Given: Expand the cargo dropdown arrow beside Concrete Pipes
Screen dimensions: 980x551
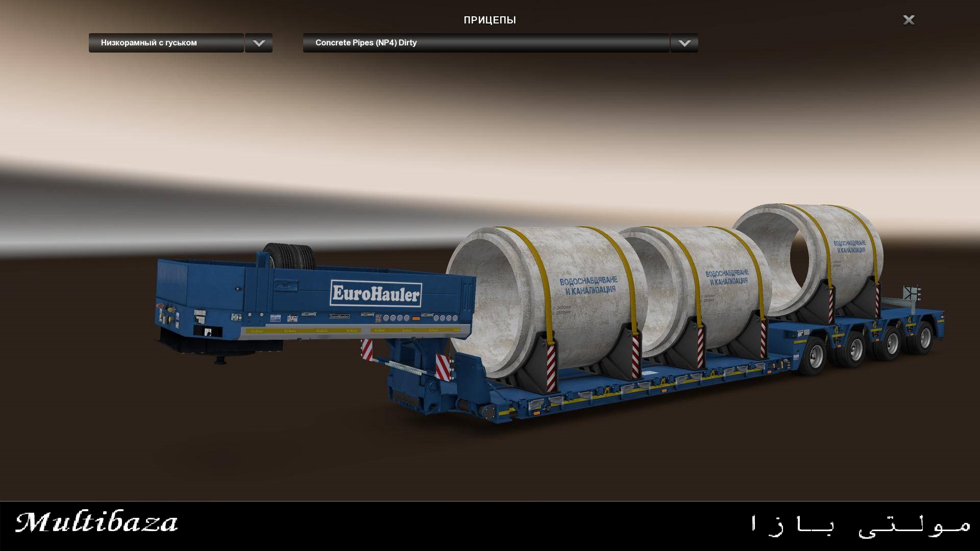Looking at the screenshot, I should pos(684,43).
